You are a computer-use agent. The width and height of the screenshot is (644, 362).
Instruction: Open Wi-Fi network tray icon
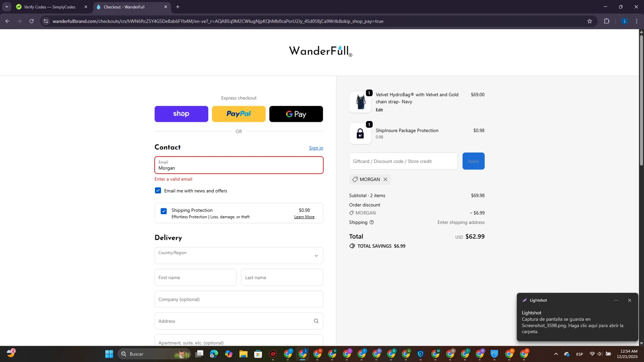click(592, 354)
